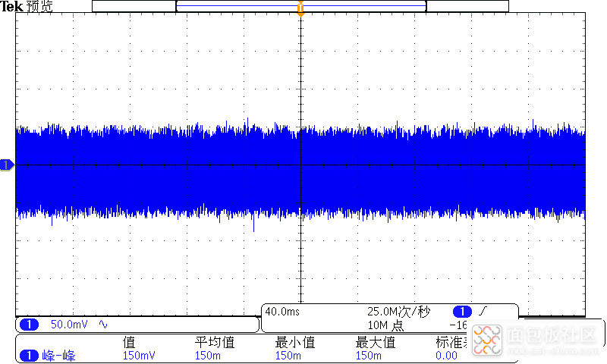
Task: Click the AC coupling symbol next to 50.0mV
Action: tap(103, 324)
